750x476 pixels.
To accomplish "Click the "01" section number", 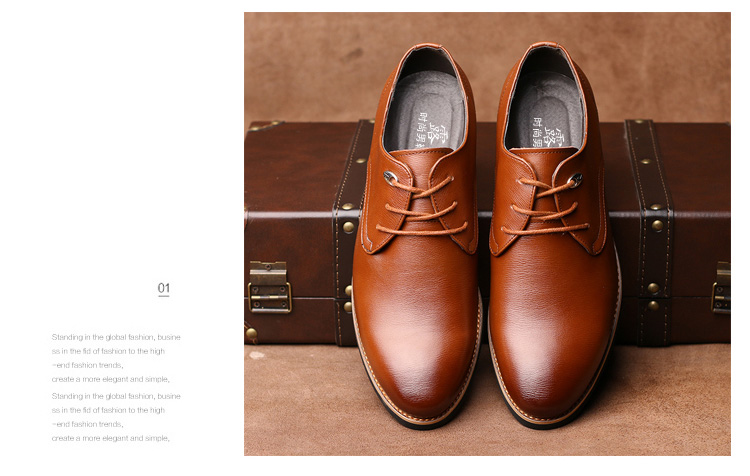I will pyautogui.click(x=163, y=289).
